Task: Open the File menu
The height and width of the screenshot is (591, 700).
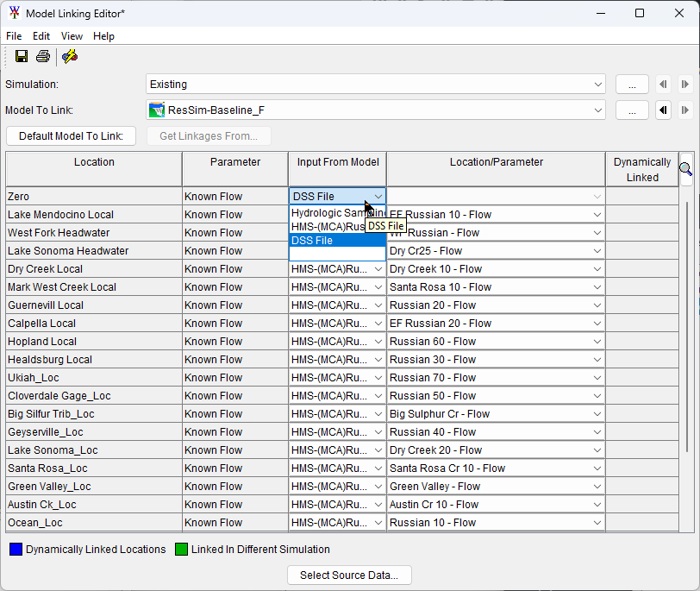Action: 14,36
